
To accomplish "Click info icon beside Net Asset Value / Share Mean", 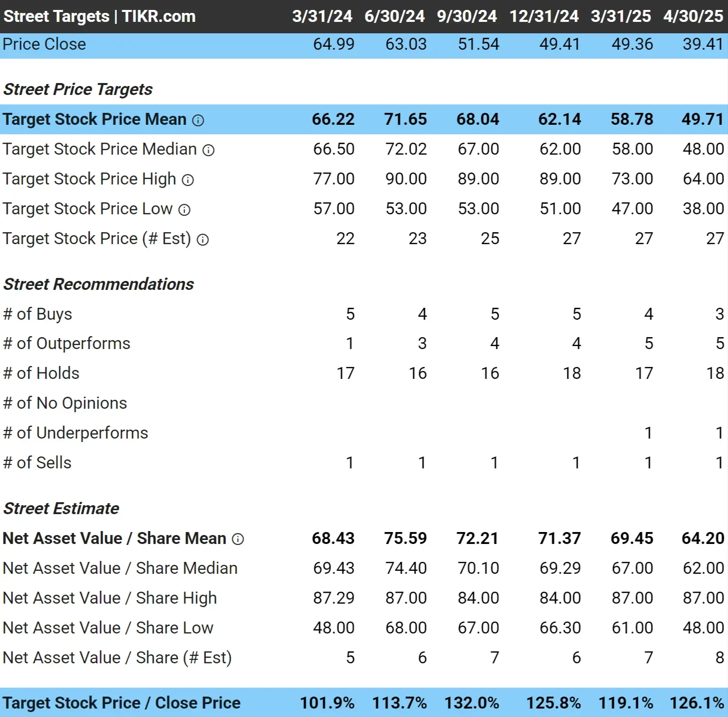I will click(238, 539).
